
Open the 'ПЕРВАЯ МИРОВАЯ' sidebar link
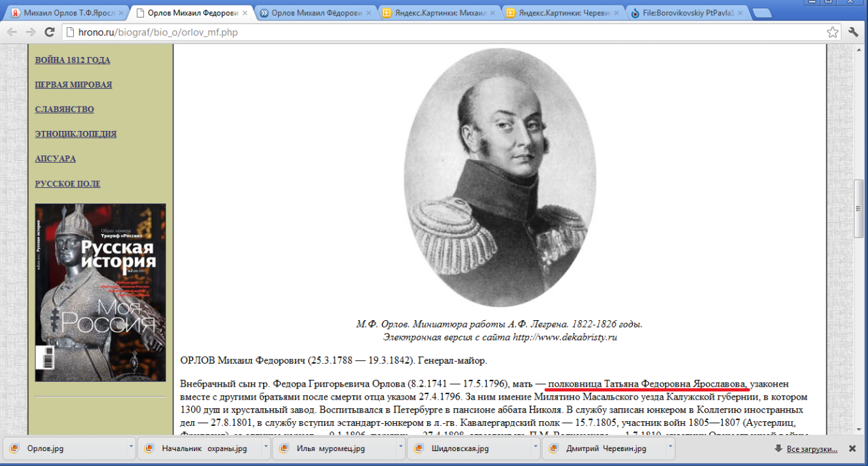click(x=73, y=85)
